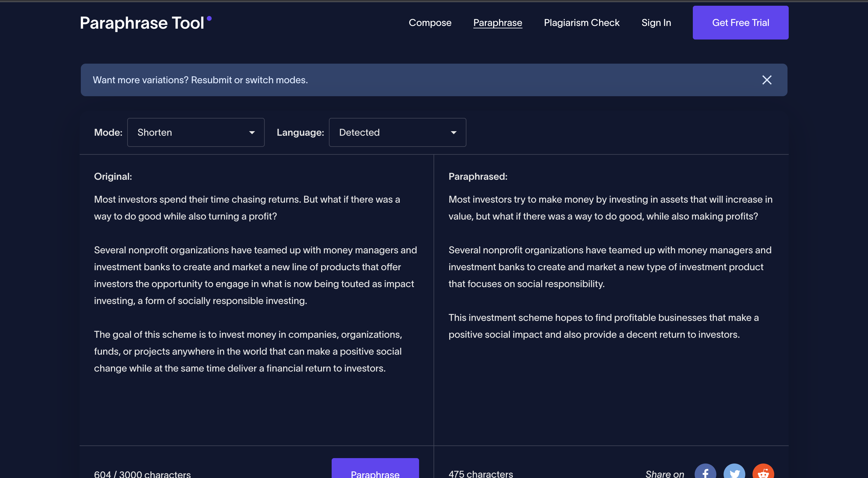Click the Paraphrased output text

pyautogui.click(x=611, y=267)
